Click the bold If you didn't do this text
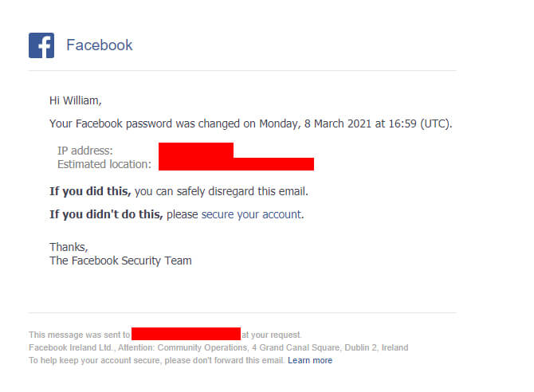Screen dimensions: 534x392 pyautogui.click(x=106, y=214)
